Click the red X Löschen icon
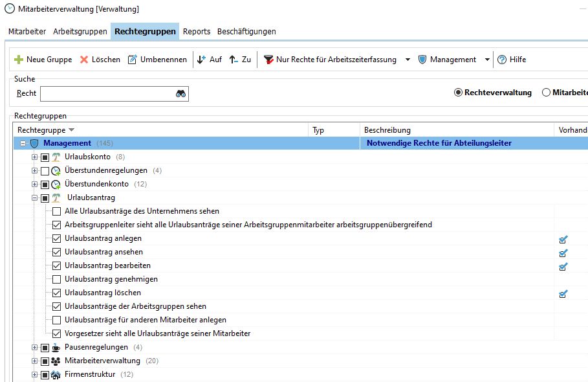Image resolution: width=588 pixels, height=382 pixels. pos(83,60)
